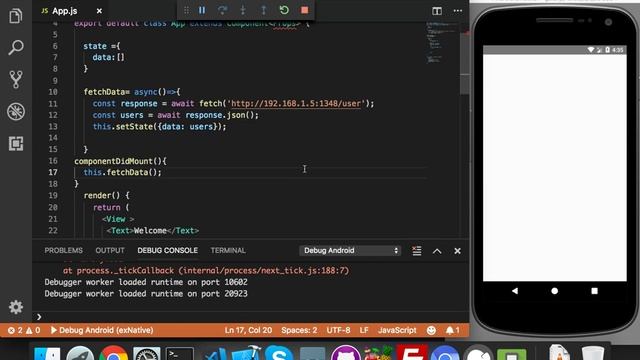Switch to the TERMINAL tab
This screenshot has height=360, width=640.
[228, 251]
